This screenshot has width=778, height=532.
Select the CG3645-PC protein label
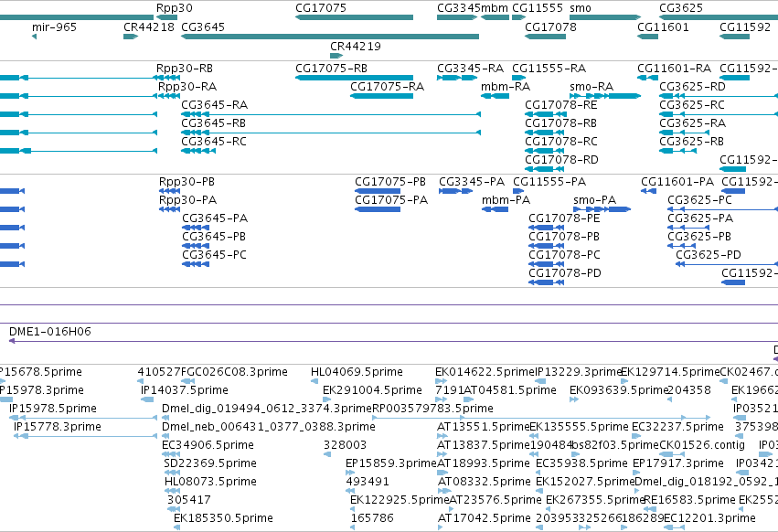click(214, 255)
